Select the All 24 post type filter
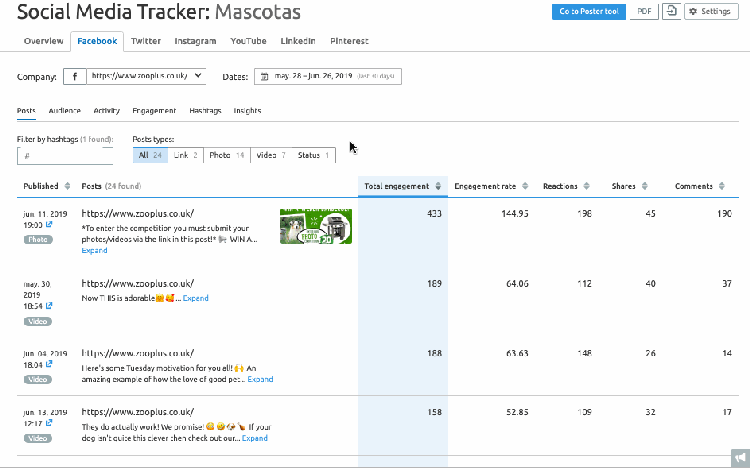 point(150,155)
